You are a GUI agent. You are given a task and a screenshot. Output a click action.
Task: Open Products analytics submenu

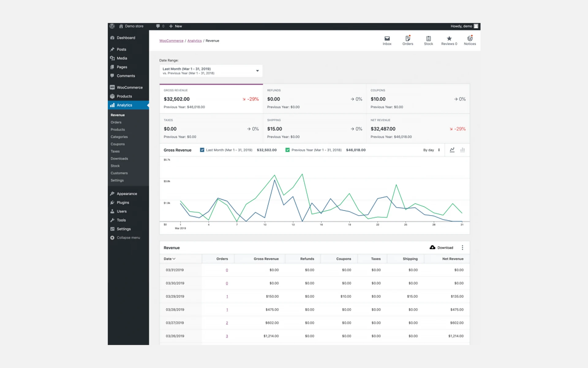pos(118,130)
